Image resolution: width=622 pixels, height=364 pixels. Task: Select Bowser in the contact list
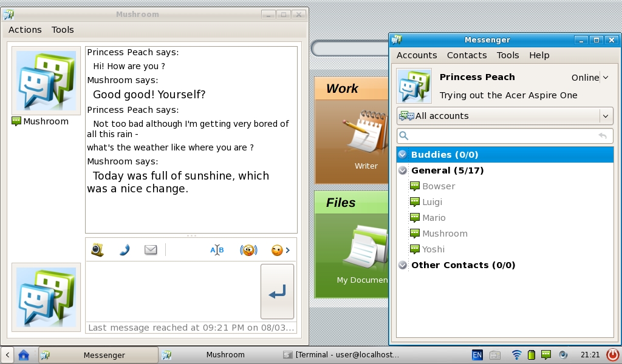tap(438, 186)
